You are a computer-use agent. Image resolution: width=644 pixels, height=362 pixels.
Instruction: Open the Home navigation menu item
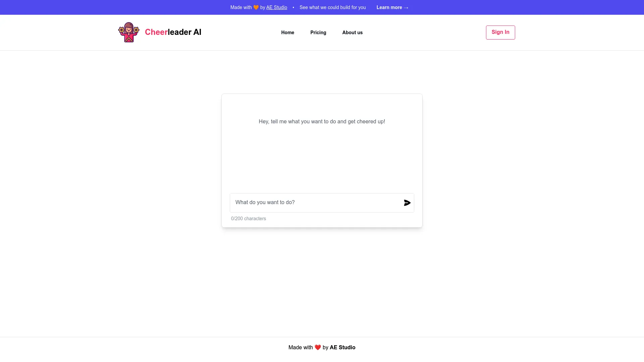click(287, 32)
